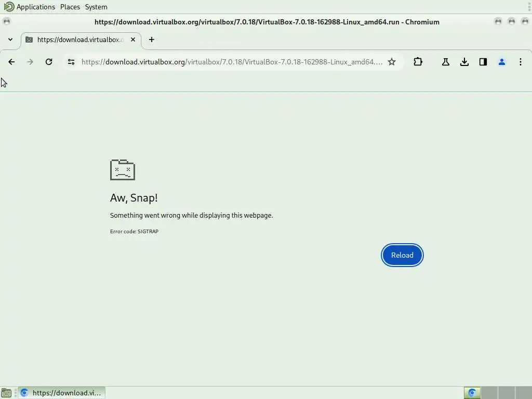Close the download.virtualbox tab

[133, 39]
